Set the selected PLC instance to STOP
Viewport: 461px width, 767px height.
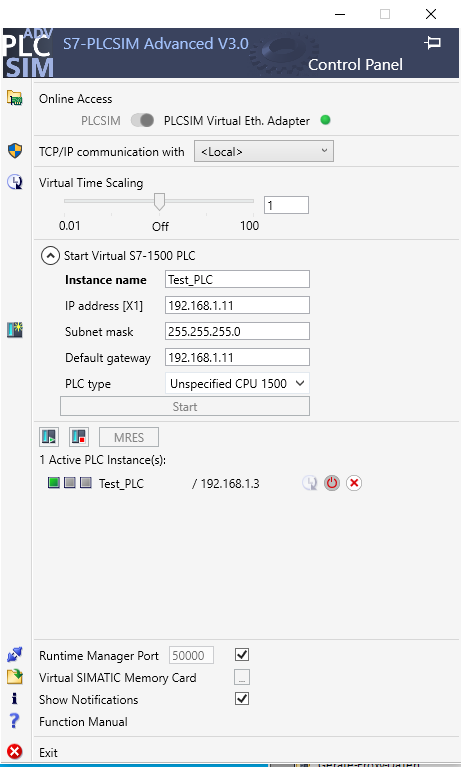pos(79,437)
